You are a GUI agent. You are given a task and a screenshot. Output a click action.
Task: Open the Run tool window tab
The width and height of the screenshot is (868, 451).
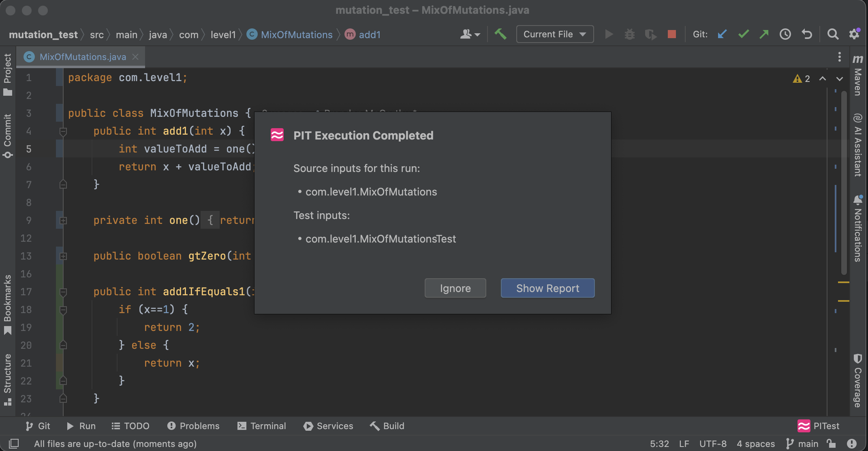click(x=81, y=426)
